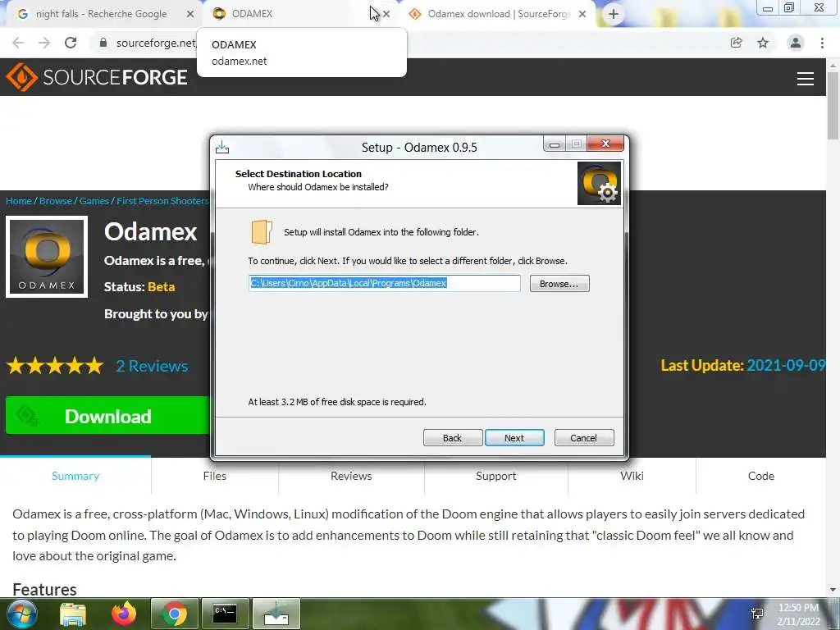Go back in Chrome
840x630 pixels.
point(18,43)
